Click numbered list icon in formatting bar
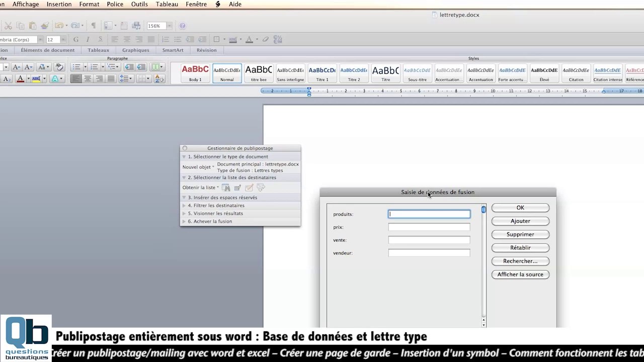 tap(165, 39)
